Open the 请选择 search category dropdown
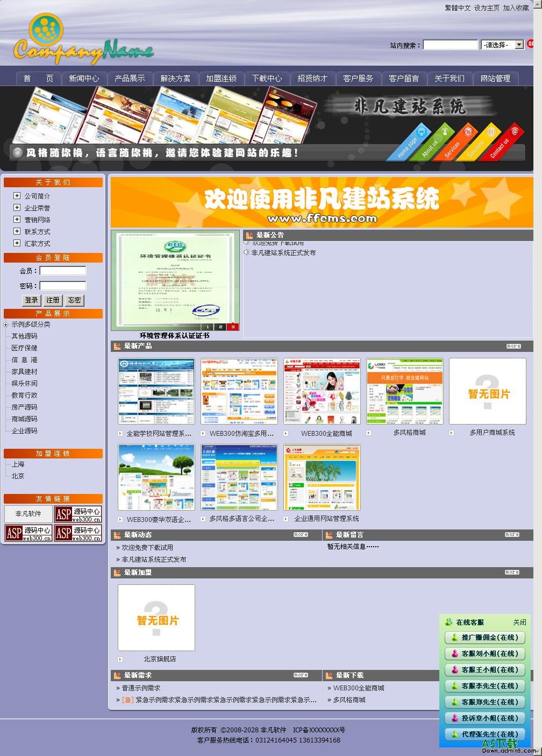 [x=503, y=45]
